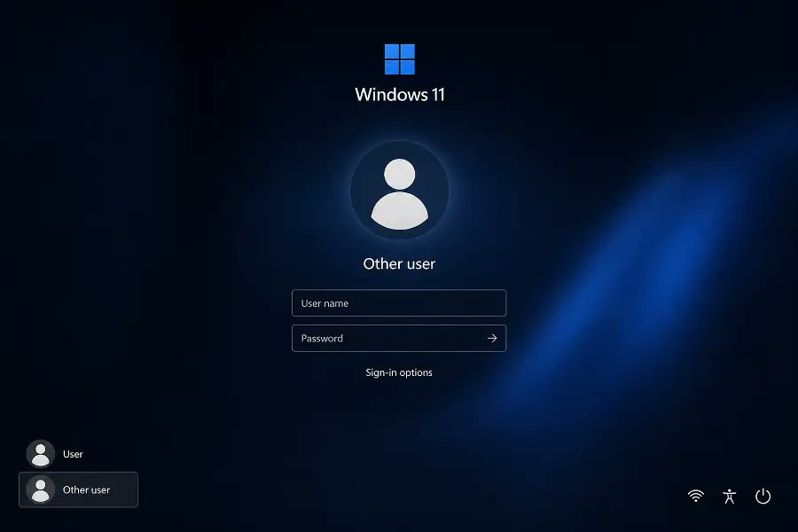Click the "Windows 11" title text
The width and height of the screenshot is (798, 532).
[x=400, y=95]
